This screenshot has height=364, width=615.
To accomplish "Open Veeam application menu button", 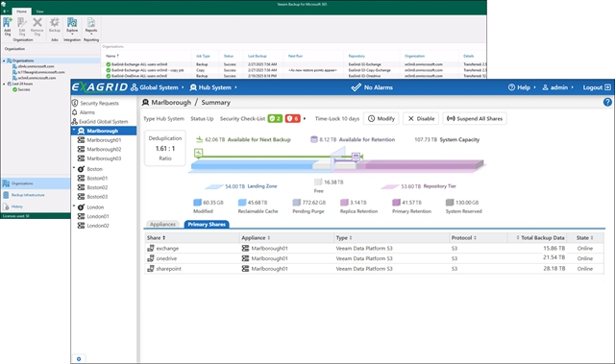I will 6,12.
